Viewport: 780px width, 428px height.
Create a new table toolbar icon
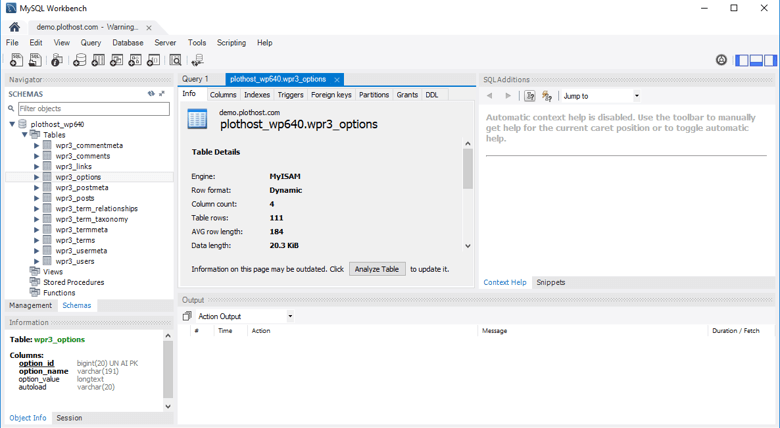[x=98, y=60]
